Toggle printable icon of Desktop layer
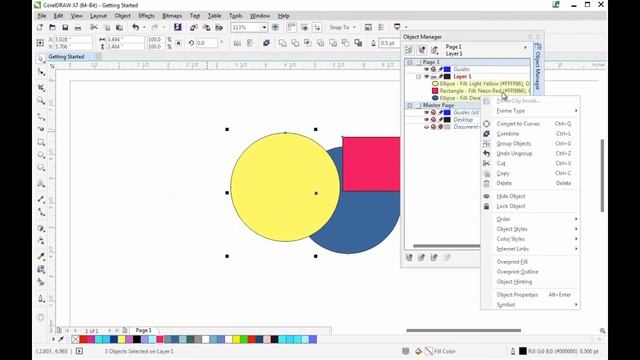640x360 pixels. [x=433, y=120]
